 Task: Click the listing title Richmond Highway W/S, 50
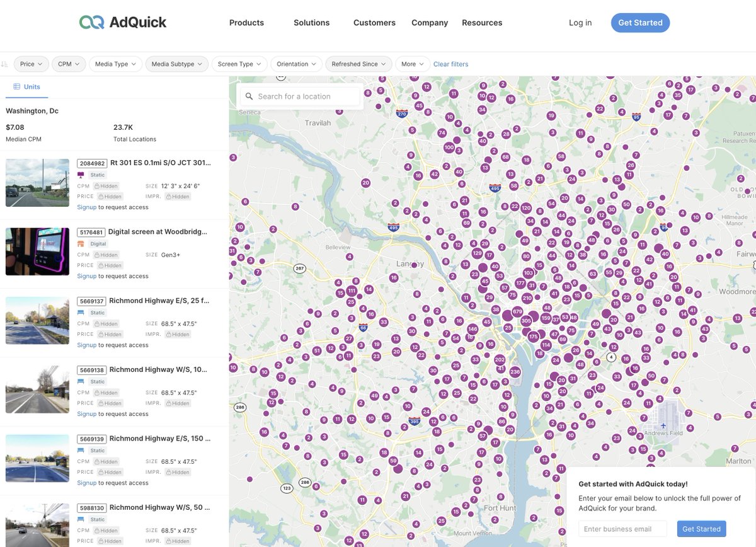(160, 507)
